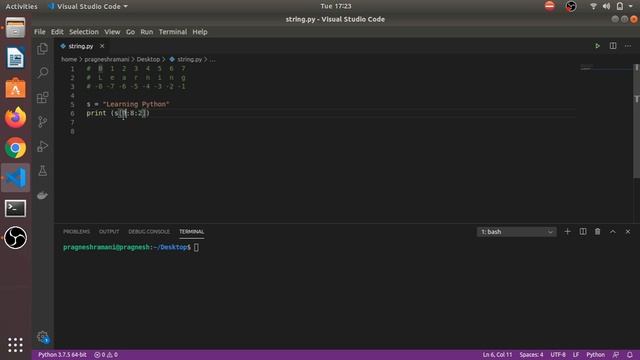This screenshot has height=360, width=640.
Task: Switch to the OUTPUT tab
Action: (x=109, y=231)
